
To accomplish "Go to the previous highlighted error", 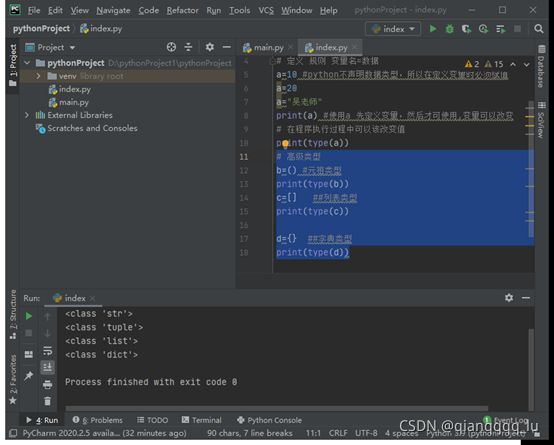I will [x=513, y=64].
